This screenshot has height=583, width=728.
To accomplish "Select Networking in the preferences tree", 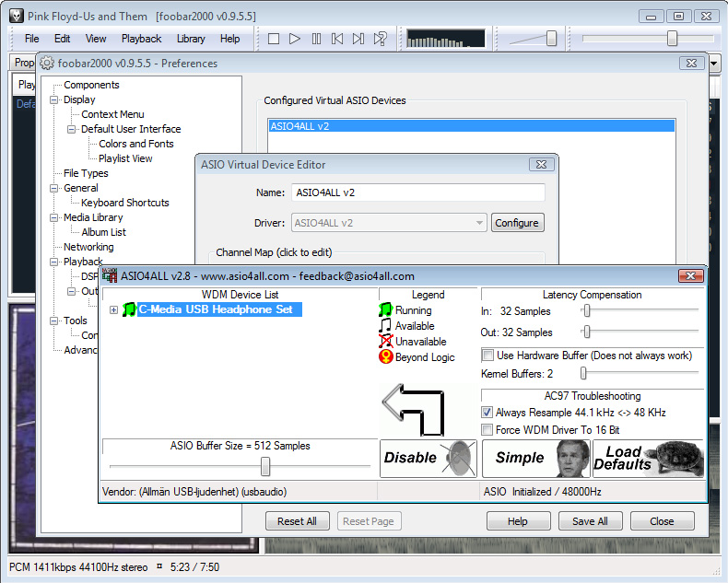I will point(88,247).
